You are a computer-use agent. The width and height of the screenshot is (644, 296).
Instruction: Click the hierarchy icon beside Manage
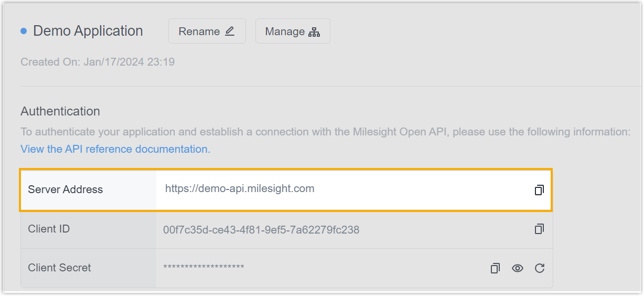click(x=314, y=32)
